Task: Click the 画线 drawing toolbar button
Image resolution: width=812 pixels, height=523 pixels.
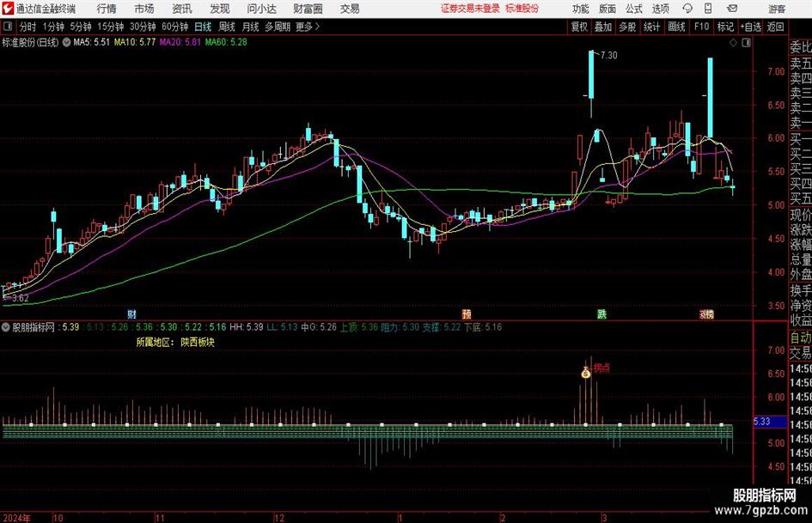Action: (677, 27)
